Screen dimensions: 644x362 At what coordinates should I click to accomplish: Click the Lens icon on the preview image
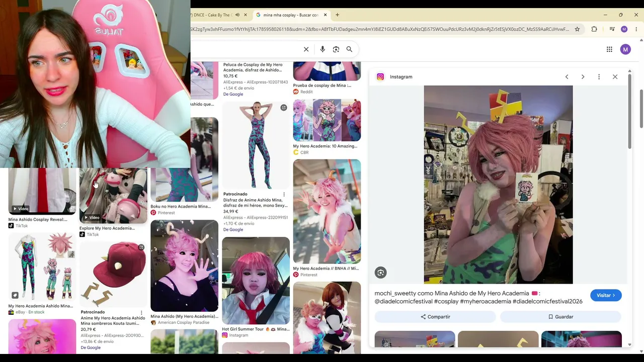point(380,273)
